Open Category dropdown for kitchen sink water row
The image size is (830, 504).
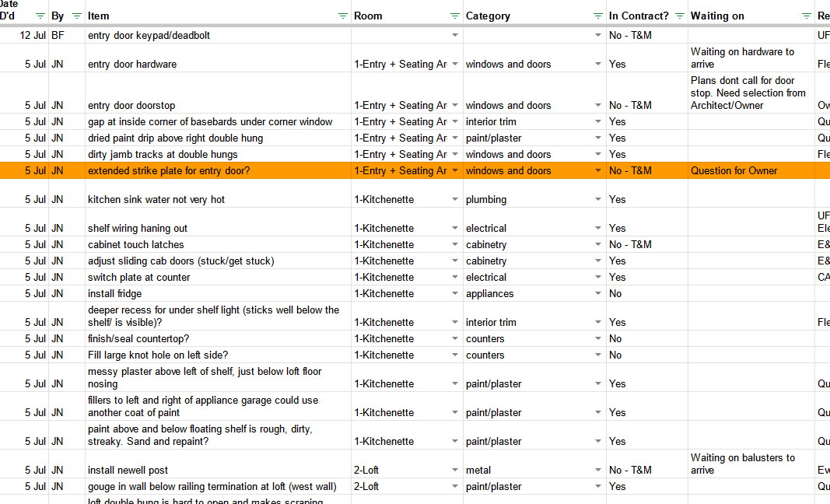(597, 200)
